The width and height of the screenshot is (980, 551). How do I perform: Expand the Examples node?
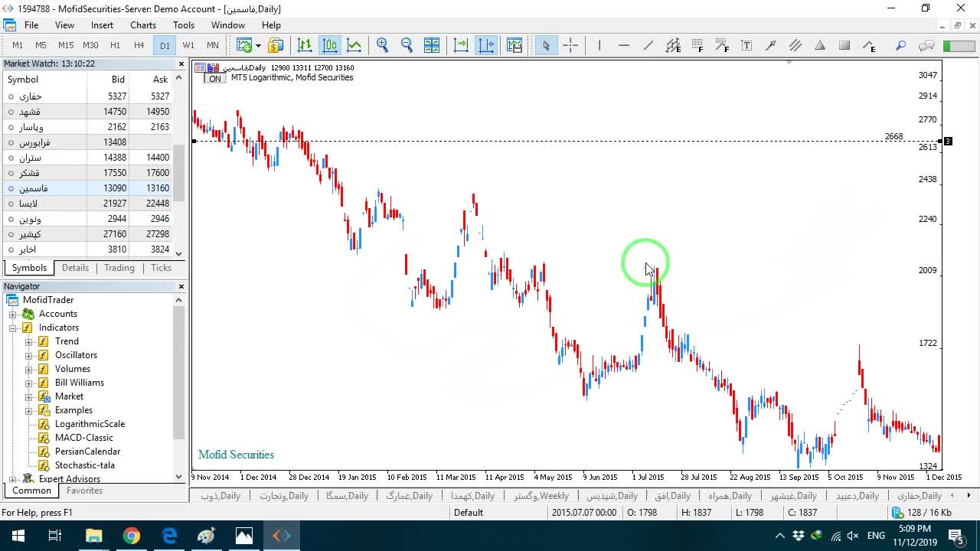tap(29, 410)
